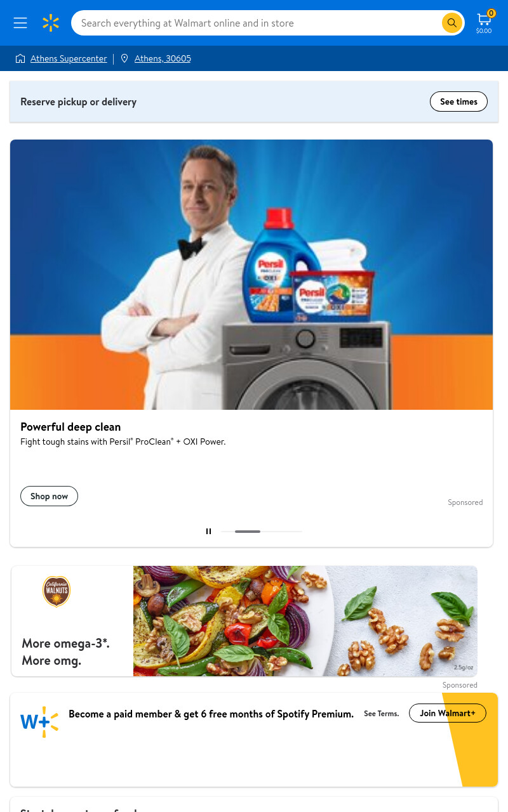Open the shopping cart icon
This screenshot has height=812, width=508.
coord(484,22)
